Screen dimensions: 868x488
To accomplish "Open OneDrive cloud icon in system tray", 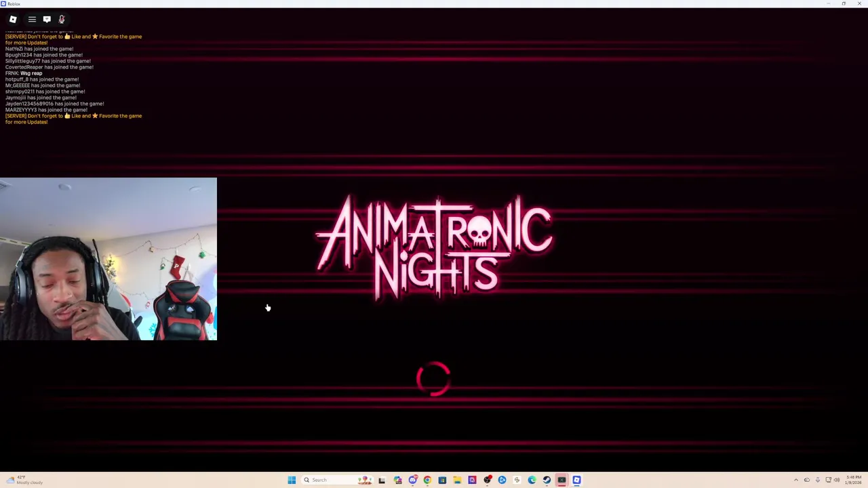I will 807,480.
